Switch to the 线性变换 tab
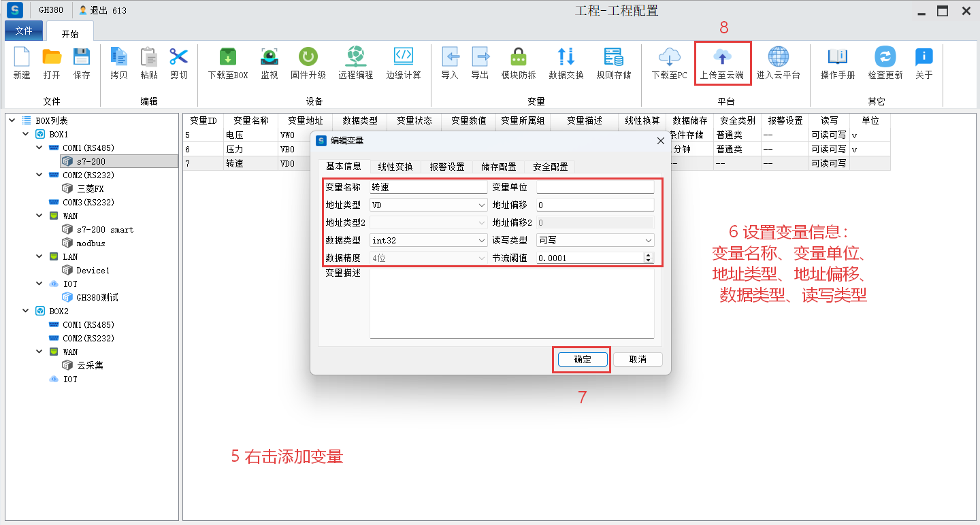Screen dimensions: 980x525 point(395,167)
